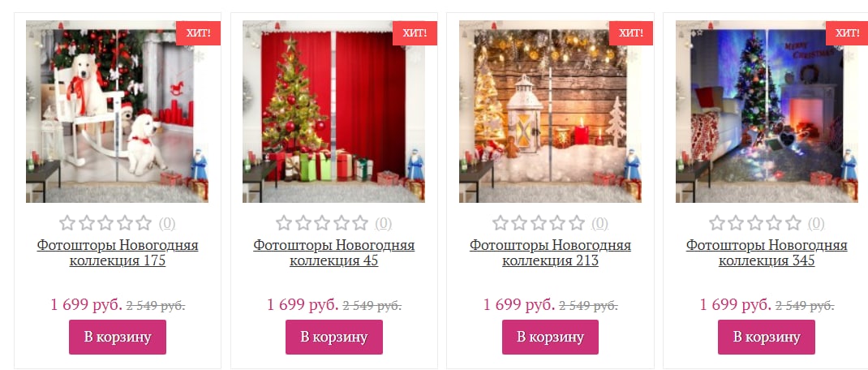Add collection 175 to cart with В корзину
The width and height of the screenshot is (868, 370).
[x=118, y=337]
